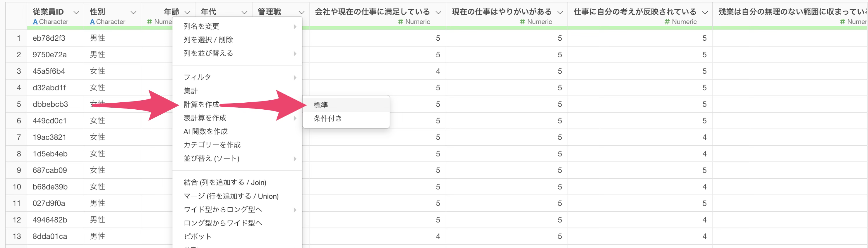Image resolution: width=868 pixels, height=248 pixels.
Task: Open the 従業員ID column dropdown arrow
Action: (x=76, y=13)
